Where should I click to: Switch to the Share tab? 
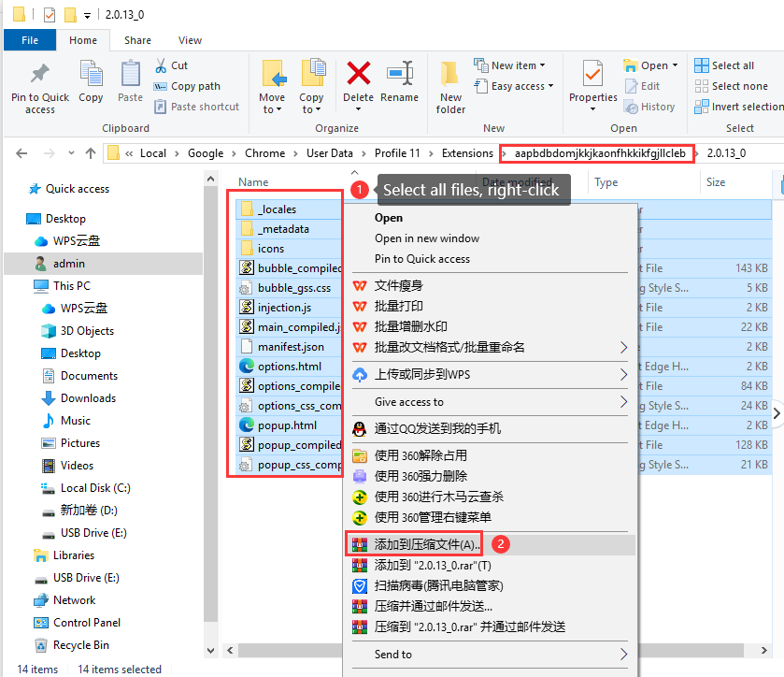[x=137, y=40]
